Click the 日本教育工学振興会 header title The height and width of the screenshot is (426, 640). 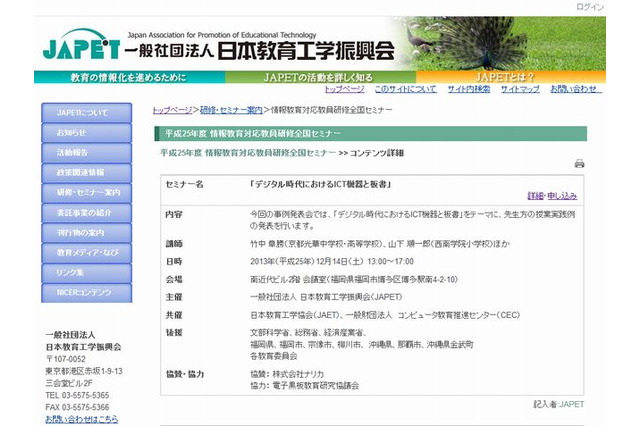pos(306,51)
